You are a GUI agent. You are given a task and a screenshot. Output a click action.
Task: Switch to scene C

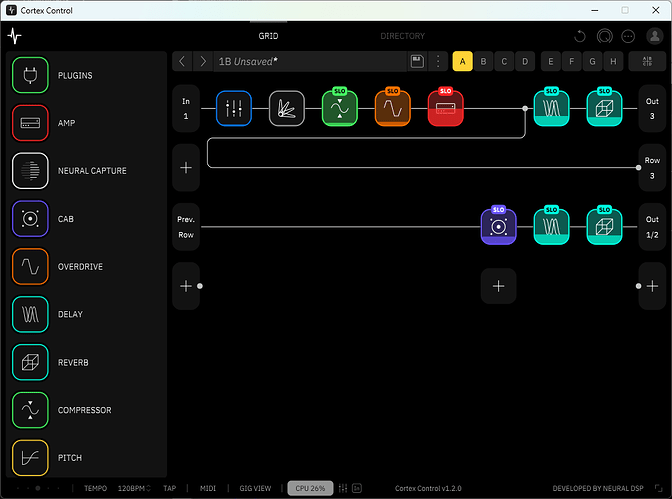click(504, 61)
